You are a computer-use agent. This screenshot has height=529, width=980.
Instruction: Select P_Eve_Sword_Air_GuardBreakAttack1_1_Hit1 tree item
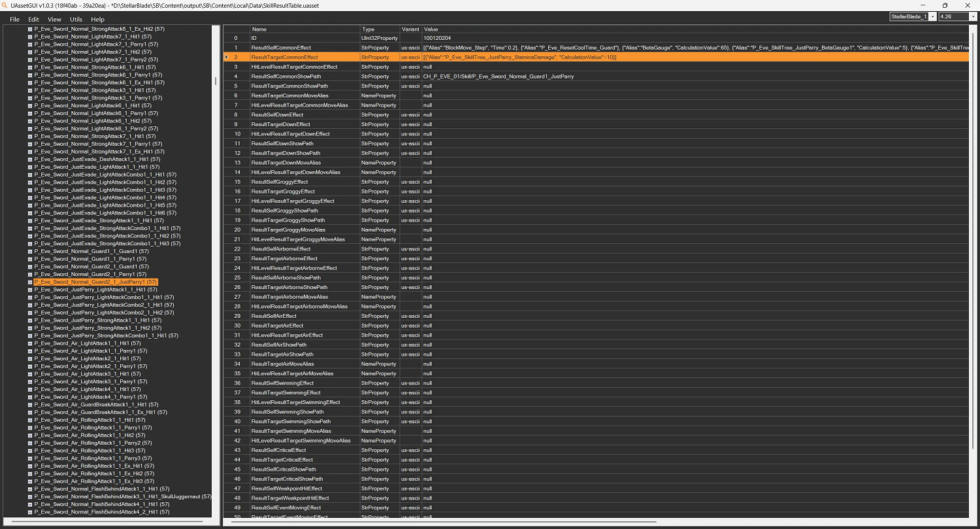[x=99, y=405]
